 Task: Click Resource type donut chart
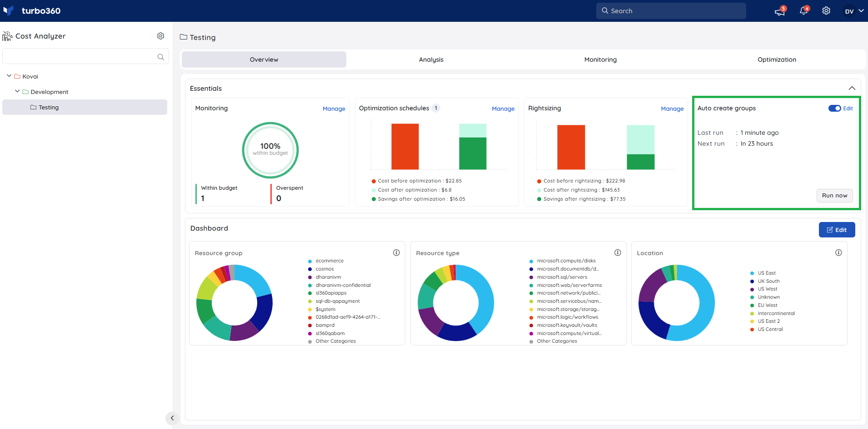tap(455, 303)
